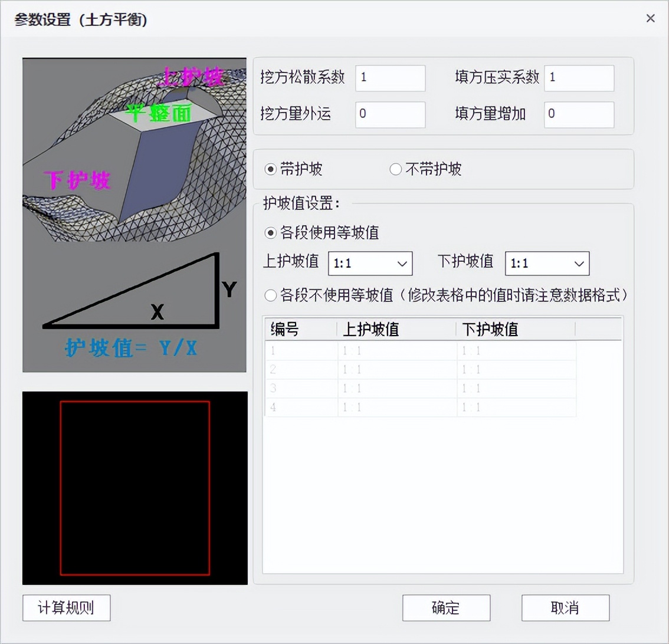Select 各段不使用等坡值 option
669x644 pixels.
point(270,295)
